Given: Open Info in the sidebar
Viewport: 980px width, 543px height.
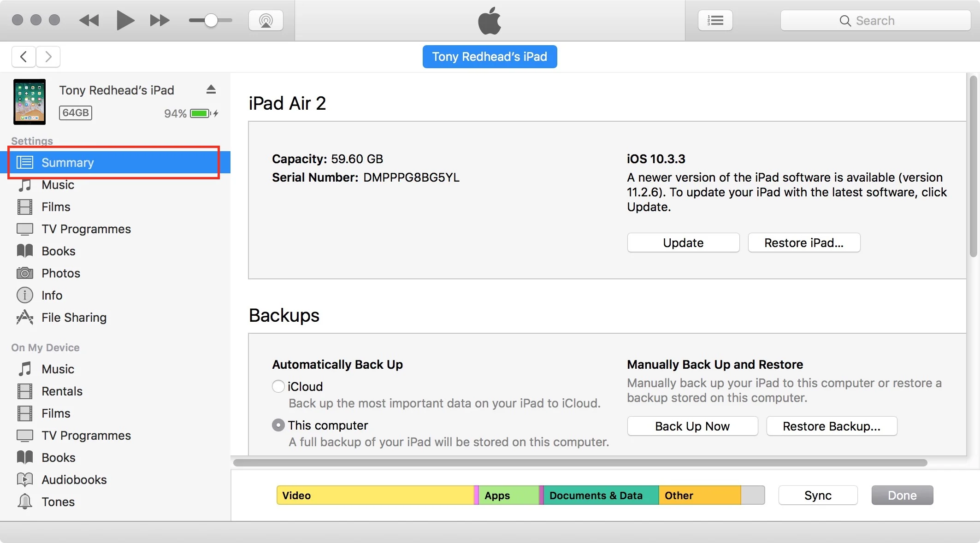Looking at the screenshot, I should [115, 295].
